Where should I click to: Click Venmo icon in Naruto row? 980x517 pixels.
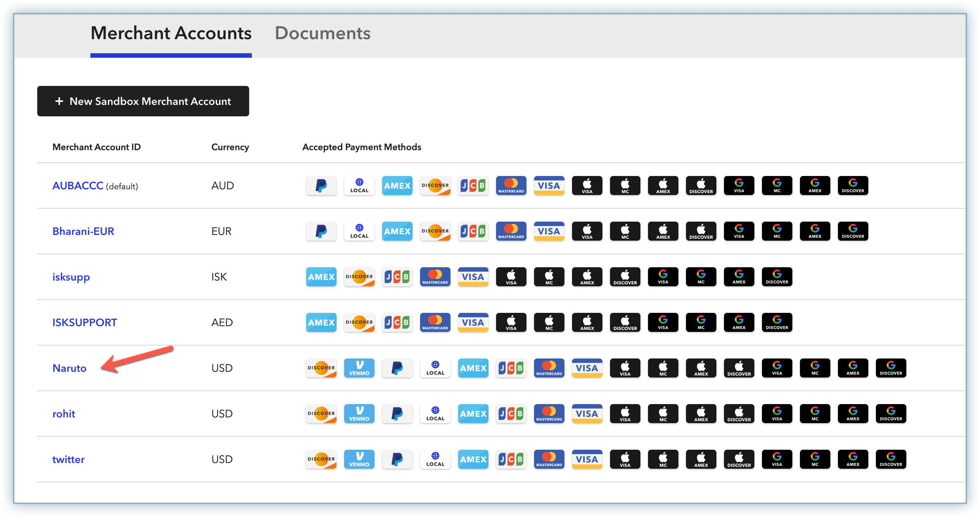359,368
